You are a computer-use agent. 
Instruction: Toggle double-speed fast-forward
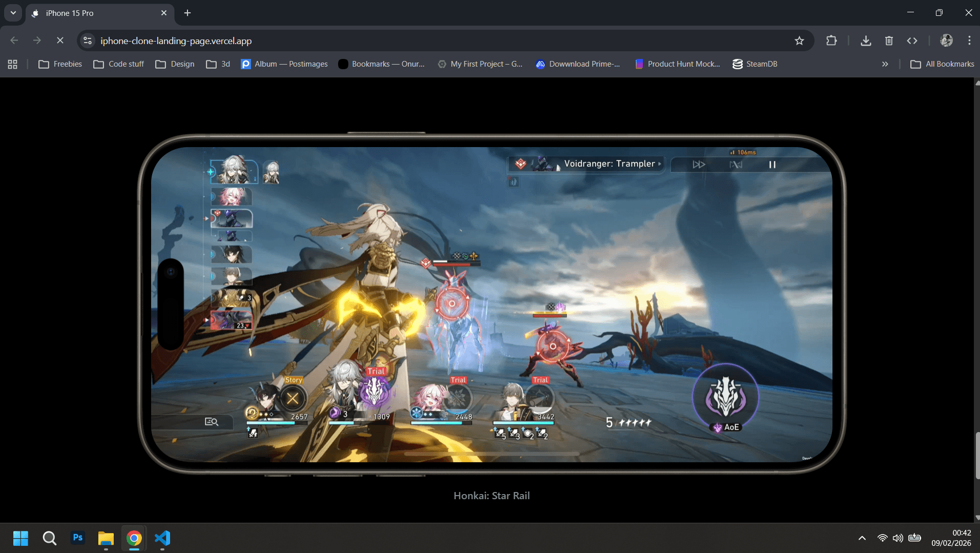[x=698, y=165]
